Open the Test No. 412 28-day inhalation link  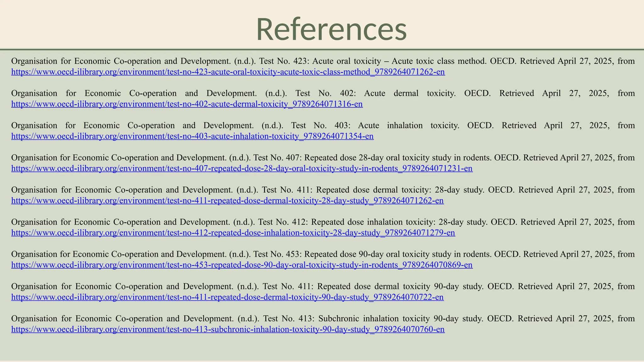233,233
